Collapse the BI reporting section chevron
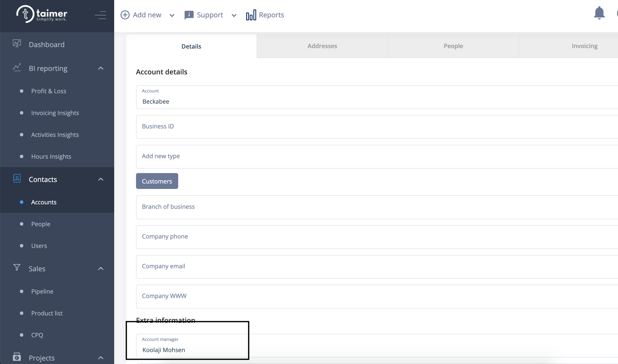Viewport: 618px width, 364px height. [101, 68]
